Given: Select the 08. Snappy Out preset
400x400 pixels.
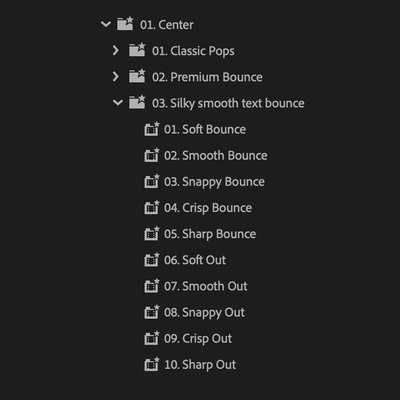Looking at the screenshot, I should [204, 313].
